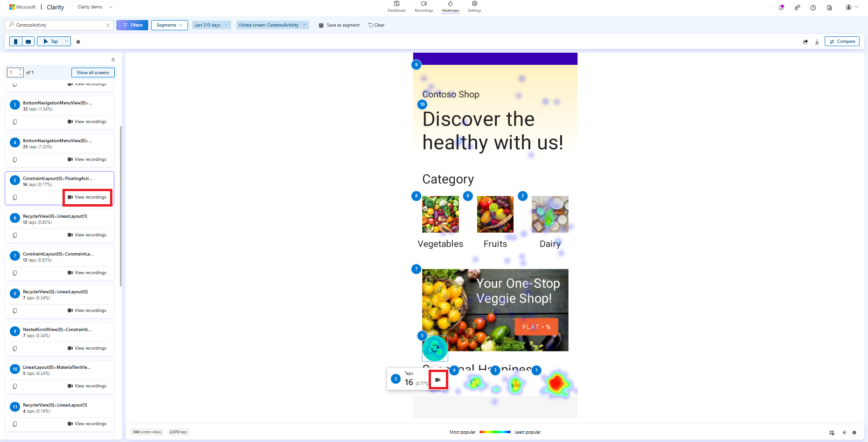View recordings for element 7 ConstraintLayout
868x442 pixels.
[x=87, y=273]
